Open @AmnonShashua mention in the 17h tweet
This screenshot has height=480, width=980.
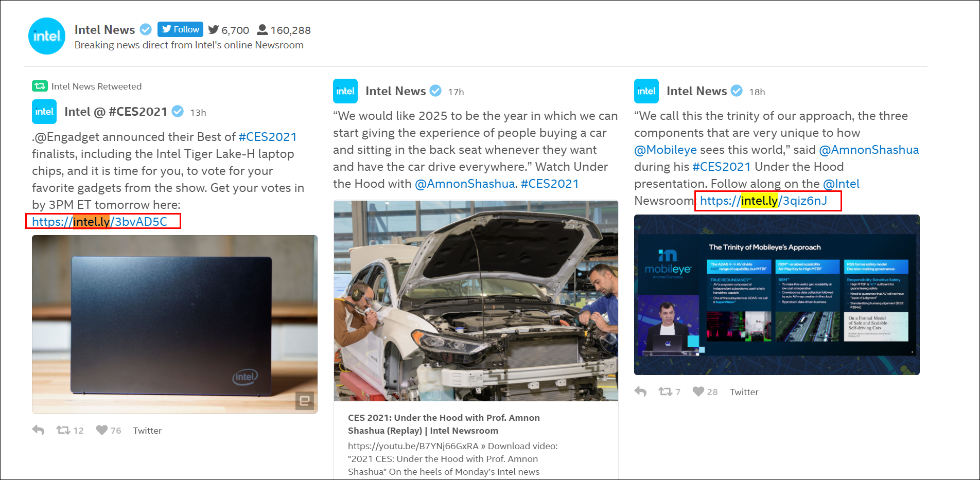point(465,184)
